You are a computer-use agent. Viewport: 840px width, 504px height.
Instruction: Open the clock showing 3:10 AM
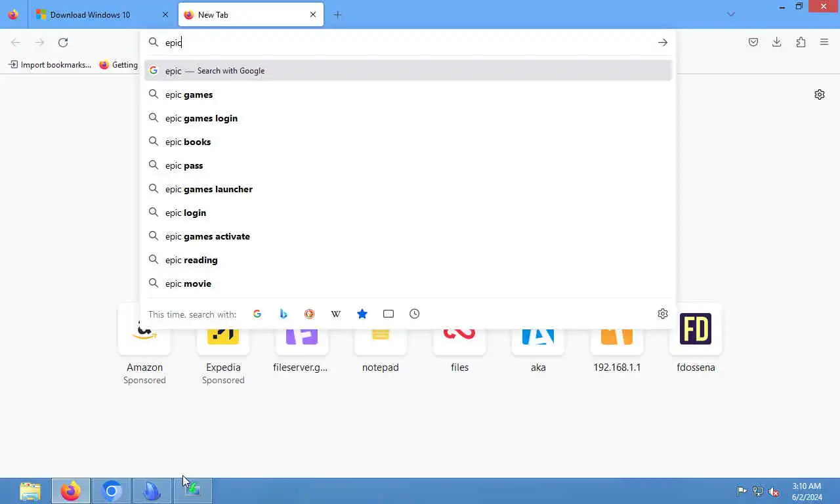point(807,492)
